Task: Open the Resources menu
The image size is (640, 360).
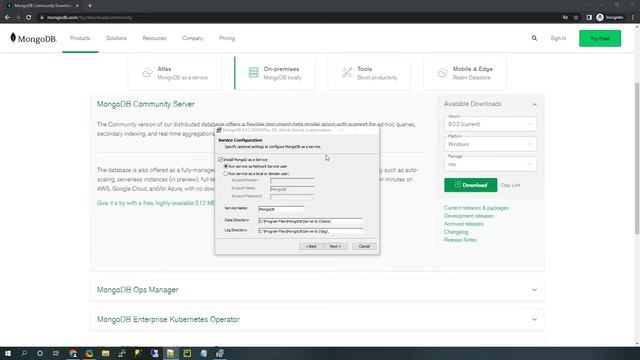Action: [x=154, y=38]
